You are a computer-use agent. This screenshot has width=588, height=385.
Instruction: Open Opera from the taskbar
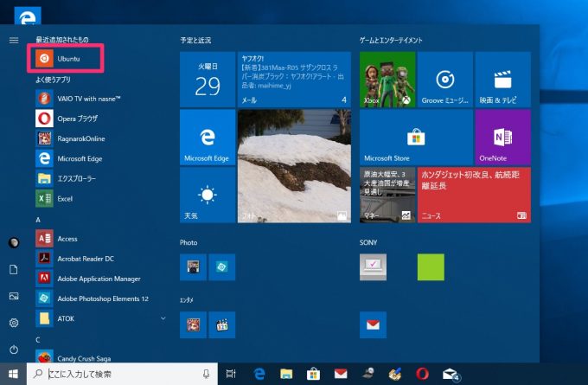click(x=422, y=374)
